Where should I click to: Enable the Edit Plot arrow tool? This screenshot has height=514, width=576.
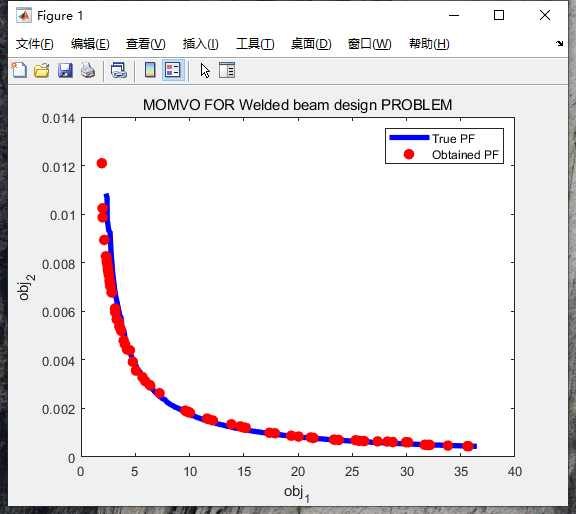[205, 71]
